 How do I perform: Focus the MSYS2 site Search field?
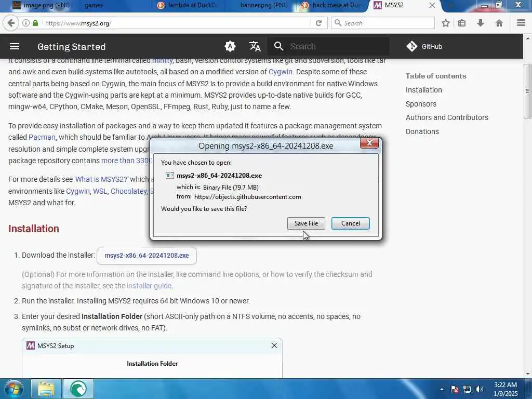(x=328, y=46)
